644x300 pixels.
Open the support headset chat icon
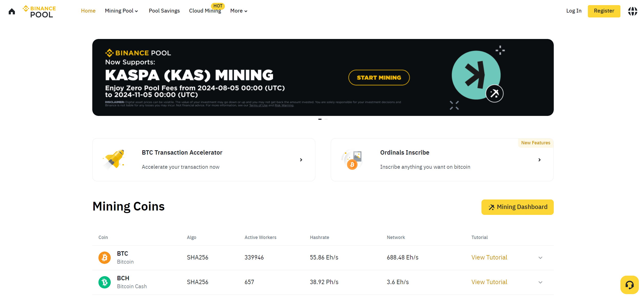tap(629, 285)
